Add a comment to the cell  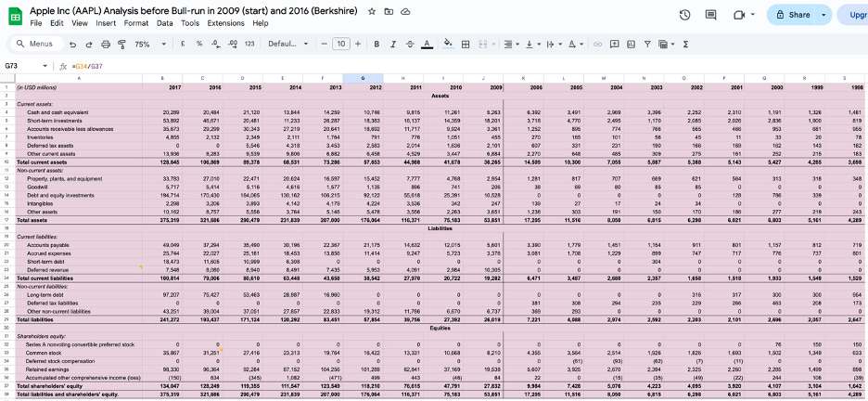click(x=614, y=44)
